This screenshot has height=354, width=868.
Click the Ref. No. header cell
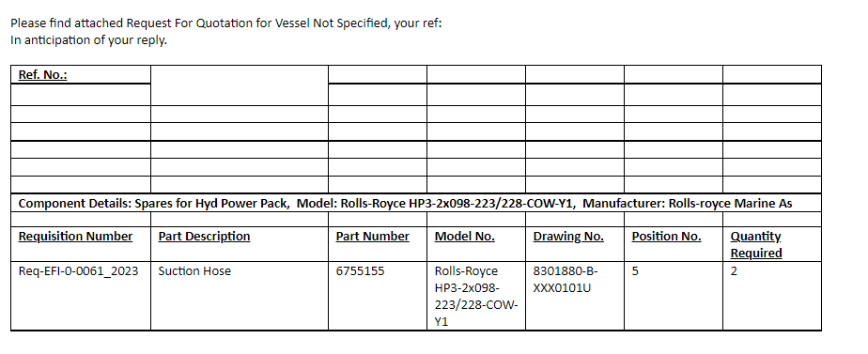(81, 75)
